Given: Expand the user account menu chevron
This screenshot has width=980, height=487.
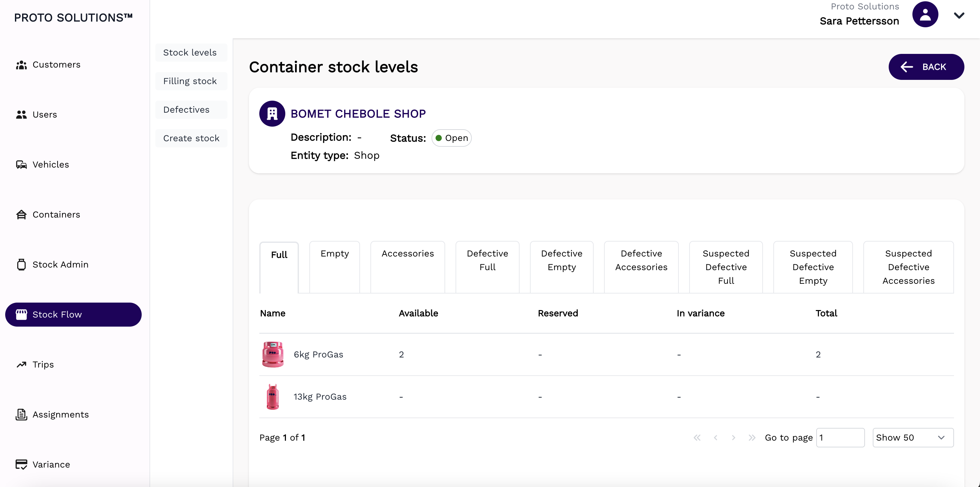Looking at the screenshot, I should pos(959,16).
